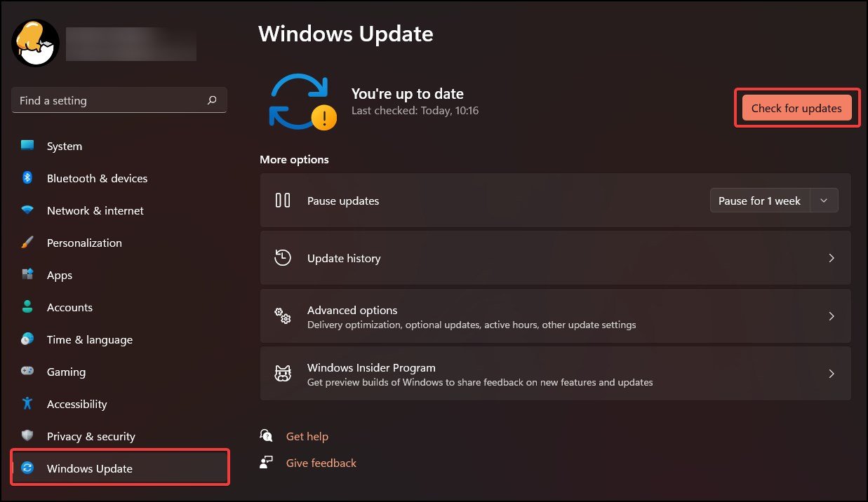Click the Personalization paintbrush icon
Viewport: 868px width, 502px height.
pos(27,243)
